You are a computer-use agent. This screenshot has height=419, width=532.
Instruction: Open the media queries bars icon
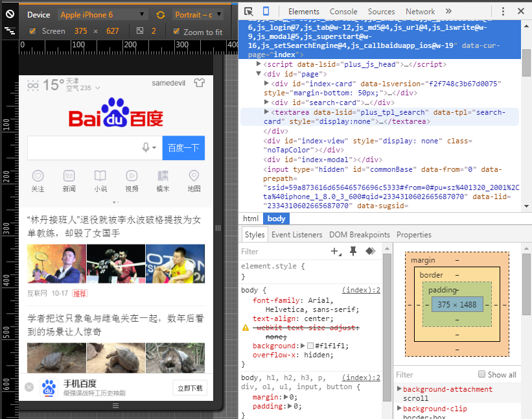(10, 31)
